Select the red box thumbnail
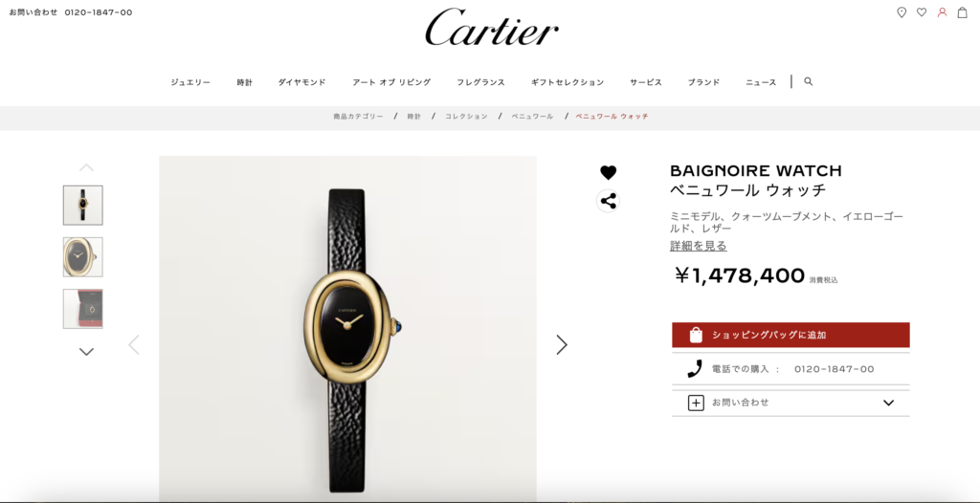980x503 pixels. pos(83,309)
